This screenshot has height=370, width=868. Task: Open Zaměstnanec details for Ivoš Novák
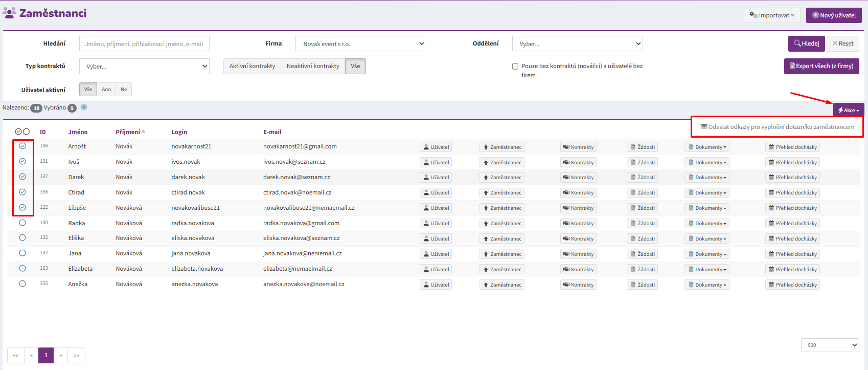[x=501, y=162]
